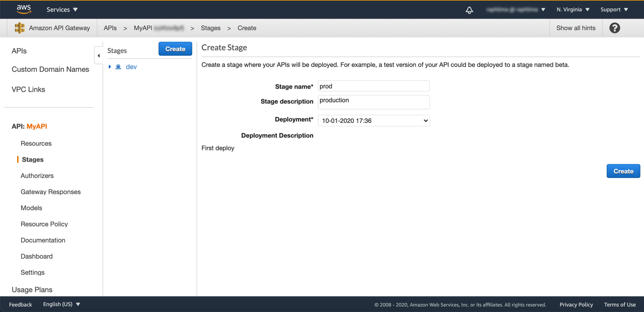
Task: Open the account user dropdown
Action: coord(516,9)
